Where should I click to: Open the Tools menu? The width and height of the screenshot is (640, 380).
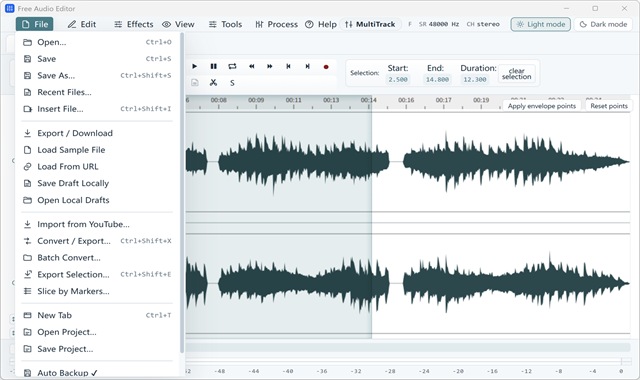tap(225, 24)
